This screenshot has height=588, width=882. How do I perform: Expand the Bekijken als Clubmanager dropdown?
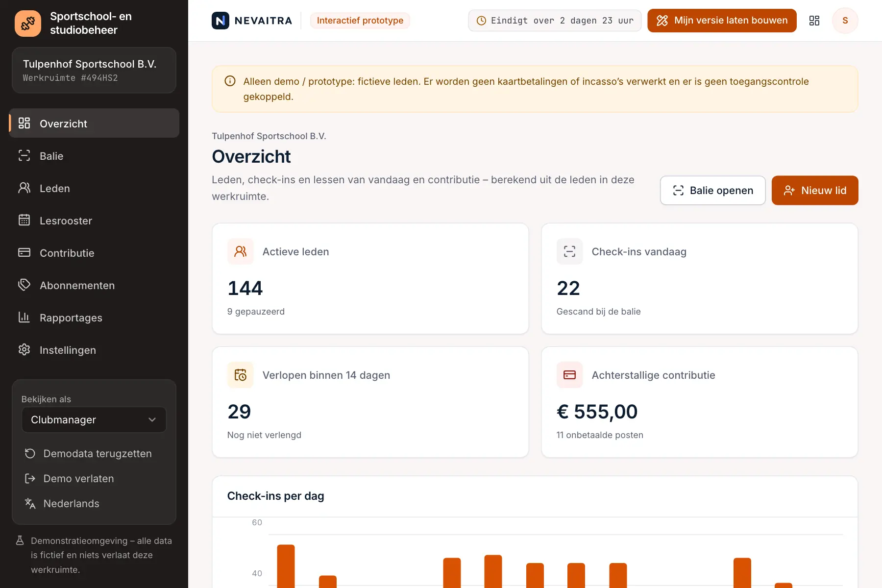click(x=94, y=420)
